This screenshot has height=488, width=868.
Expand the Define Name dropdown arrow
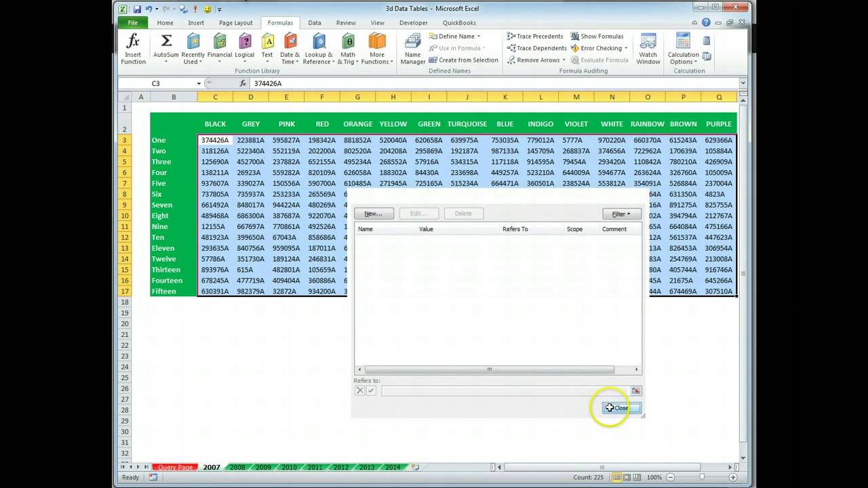point(479,36)
